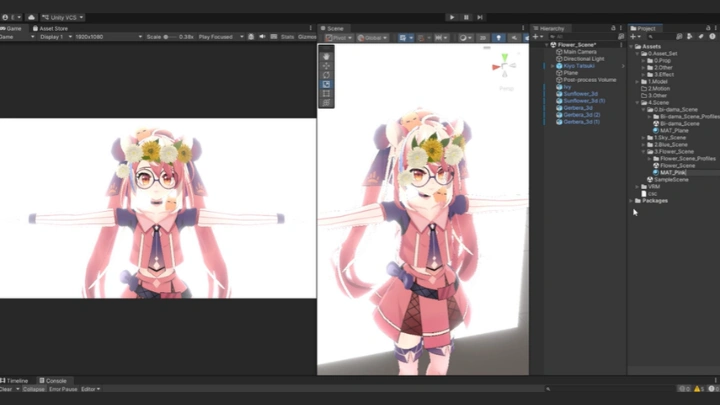Select Post-process Volume in Hierarchy
The image size is (720, 405).
[x=590, y=80]
